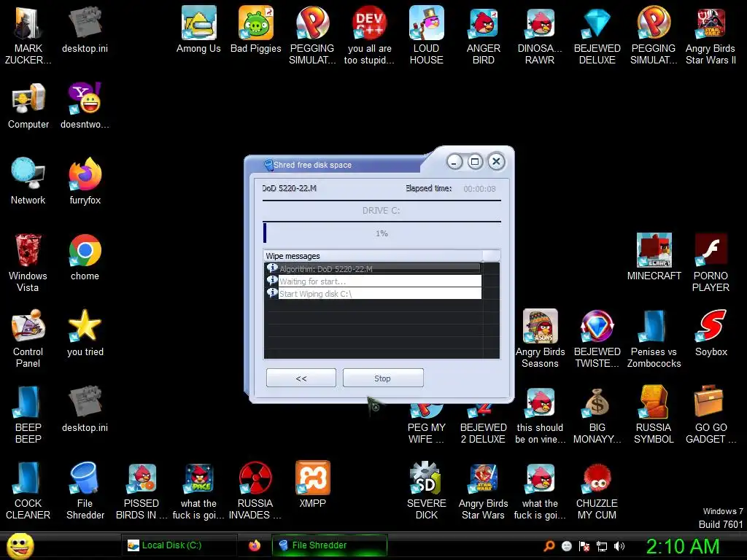Click the network tray icon
The width and height of the screenshot is (747, 560).
(x=602, y=546)
